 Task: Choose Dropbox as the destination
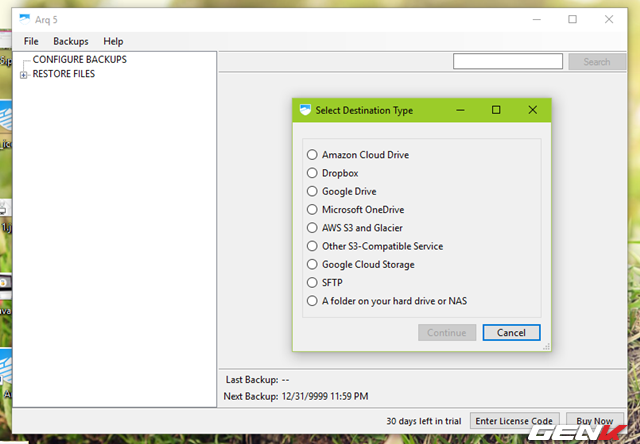click(x=313, y=173)
